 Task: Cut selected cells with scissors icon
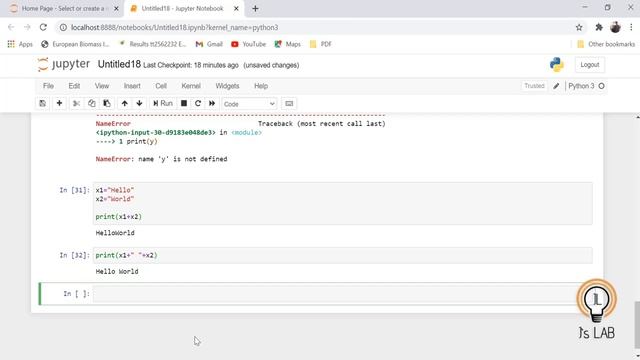point(76,104)
